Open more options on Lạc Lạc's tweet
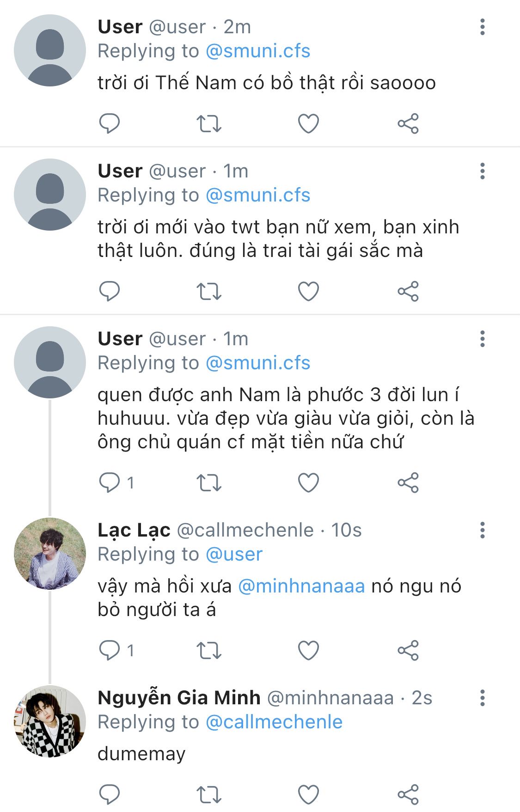 point(482,530)
